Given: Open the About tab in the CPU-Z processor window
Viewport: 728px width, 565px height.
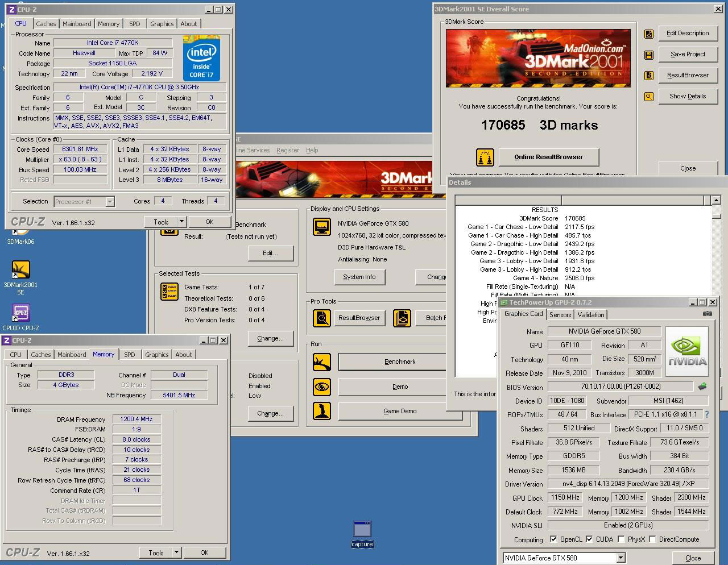Looking at the screenshot, I should pos(189,24).
